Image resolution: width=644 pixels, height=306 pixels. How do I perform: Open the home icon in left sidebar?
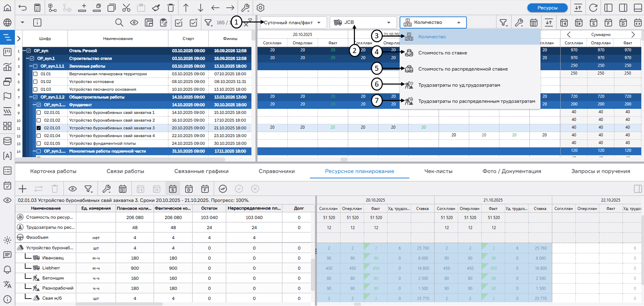(7, 8)
